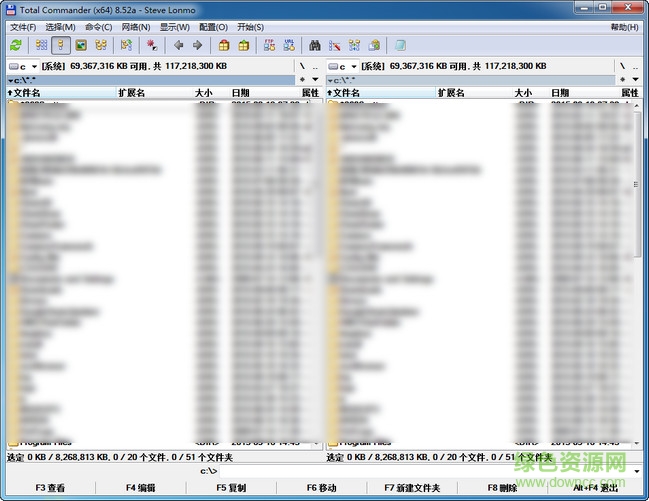Screen dimensions: 649x501
Task: Click the Alt+F4 退出 button
Action: [x=595, y=488]
